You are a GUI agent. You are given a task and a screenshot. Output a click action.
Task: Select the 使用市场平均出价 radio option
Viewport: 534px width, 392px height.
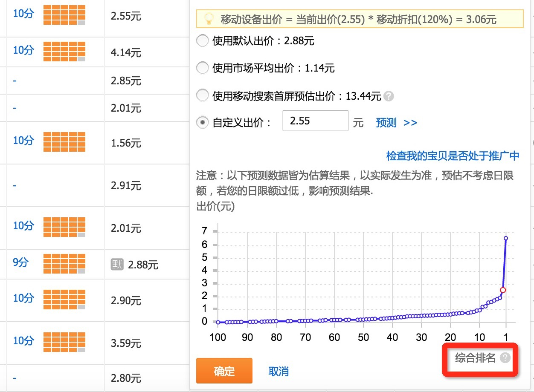click(202, 68)
